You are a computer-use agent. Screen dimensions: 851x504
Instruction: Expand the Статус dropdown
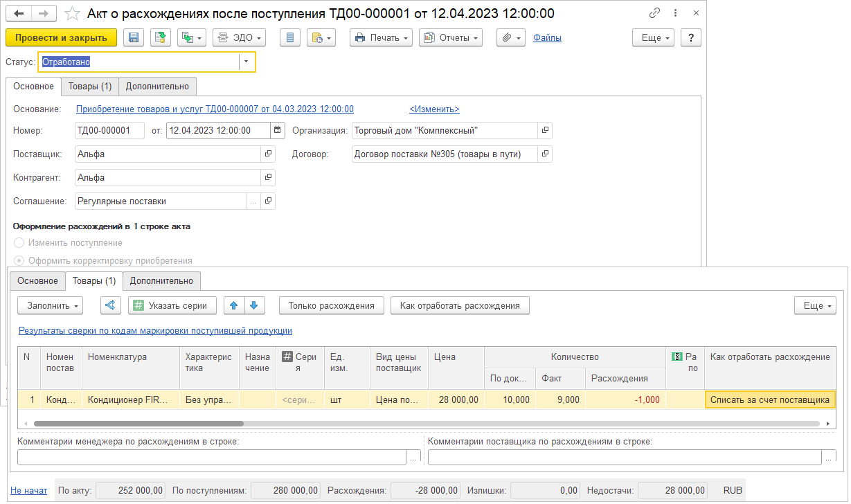click(247, 62)
